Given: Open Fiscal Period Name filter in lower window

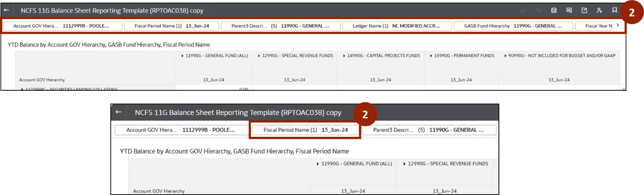Looking at the screenshot, I should 305,130.
